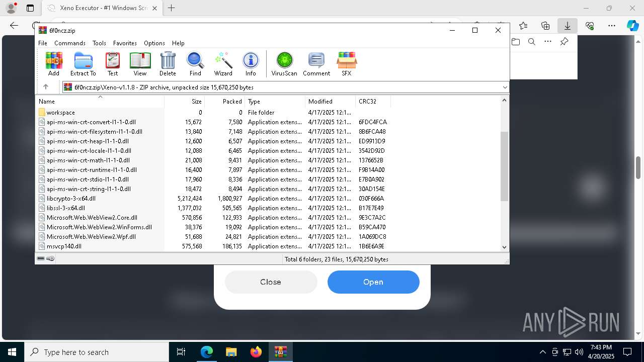Click the SFX toolbar icon
This screenshot has height=362, width=644.
coord(347,64)
